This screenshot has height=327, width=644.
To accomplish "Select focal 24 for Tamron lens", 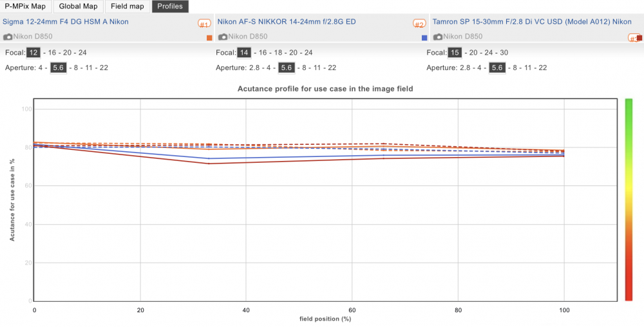I will (488, 53).
